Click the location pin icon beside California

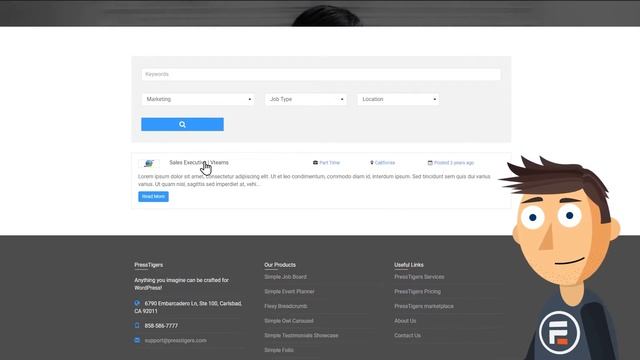[x=371, y=162]
